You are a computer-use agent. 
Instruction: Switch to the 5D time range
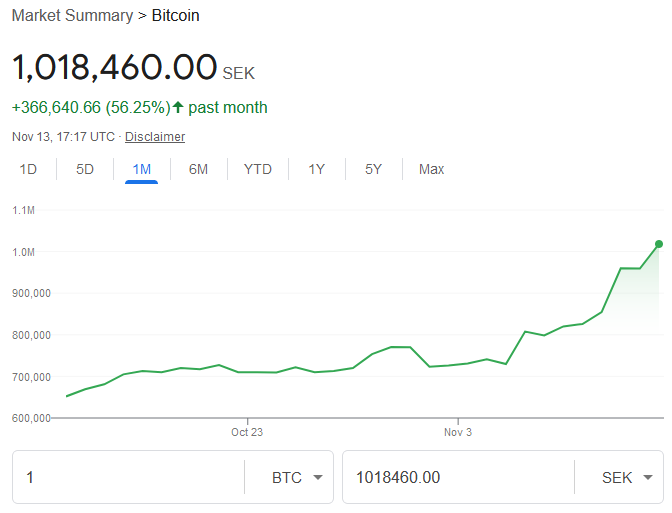click(x=85, y=169)
